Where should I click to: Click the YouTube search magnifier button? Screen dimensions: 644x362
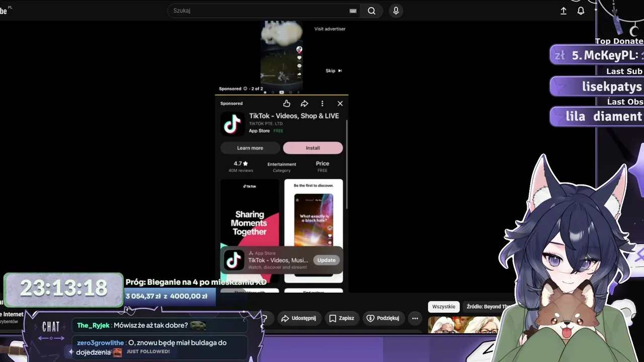(x=371, y=11)
